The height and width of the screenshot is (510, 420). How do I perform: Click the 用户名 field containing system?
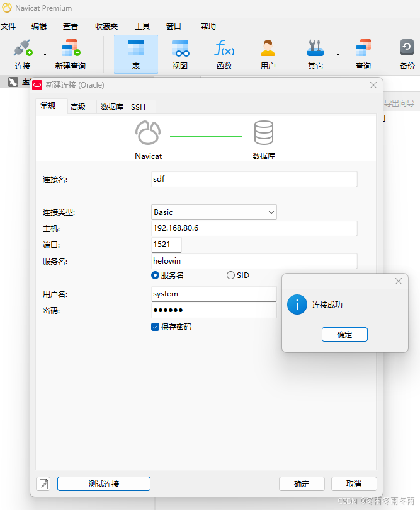[213, 294]
